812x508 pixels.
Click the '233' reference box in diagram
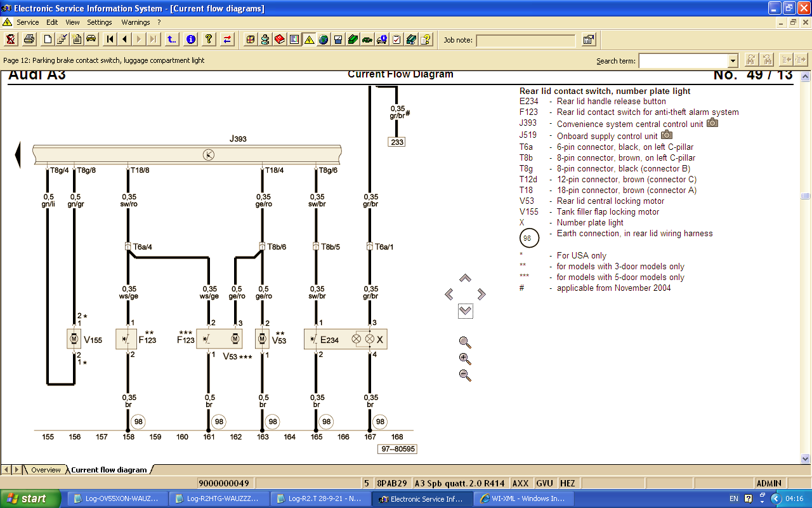tap(397, 142)
